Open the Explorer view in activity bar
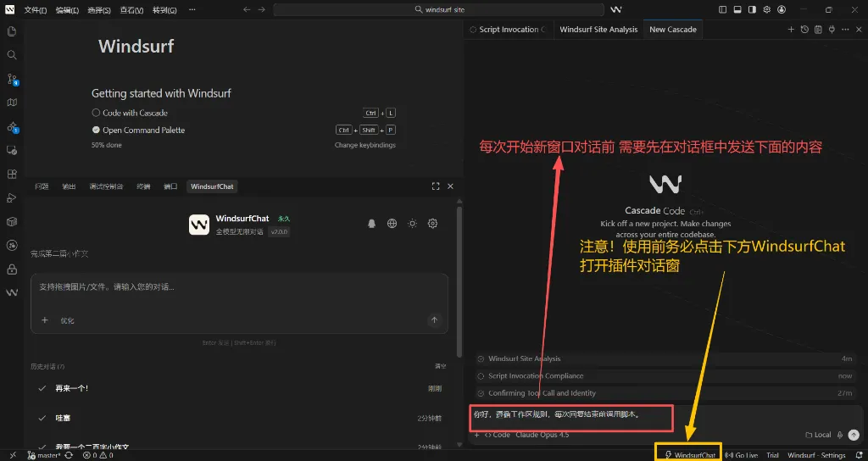 [x=12, y=31]
